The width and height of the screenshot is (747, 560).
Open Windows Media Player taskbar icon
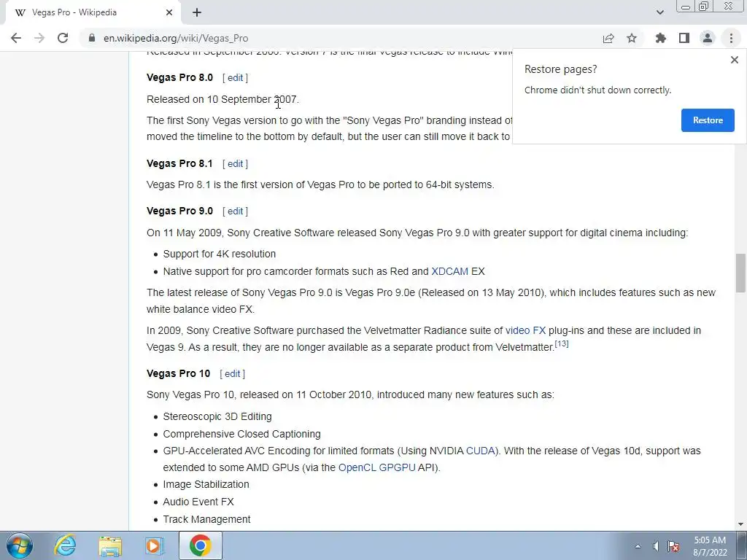[154, 546]
